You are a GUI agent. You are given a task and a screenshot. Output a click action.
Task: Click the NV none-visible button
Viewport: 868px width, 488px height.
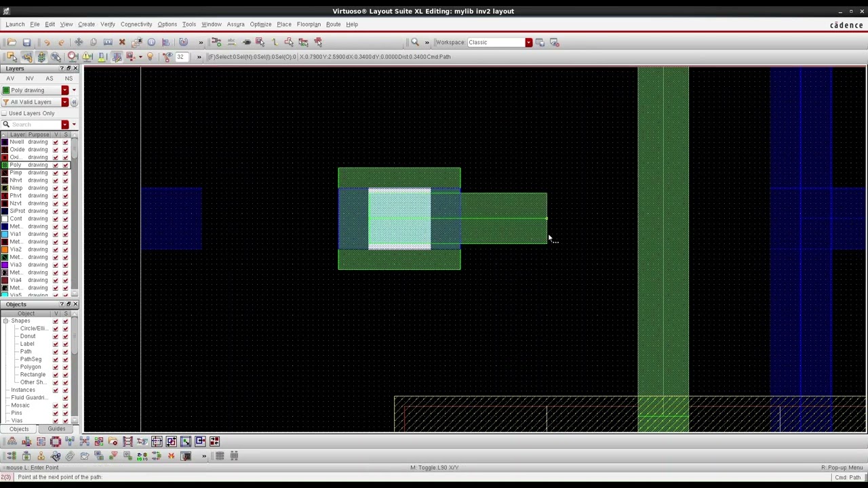[x=29, y=79]
